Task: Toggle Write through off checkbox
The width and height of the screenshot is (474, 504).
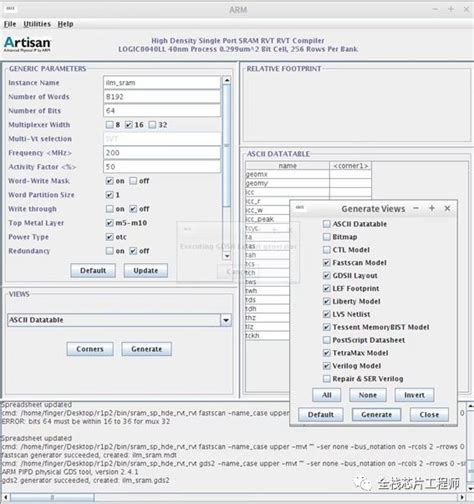Action: point(133,209)
